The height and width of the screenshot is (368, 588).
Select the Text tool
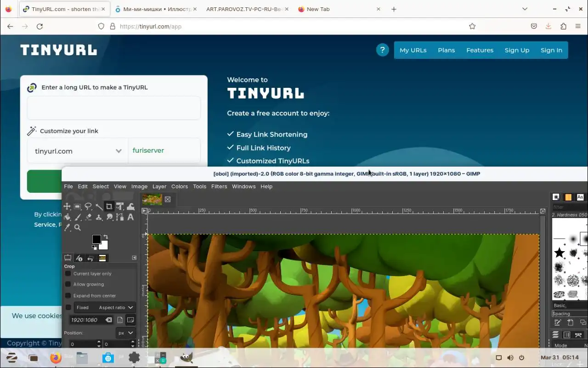point(130,217)
